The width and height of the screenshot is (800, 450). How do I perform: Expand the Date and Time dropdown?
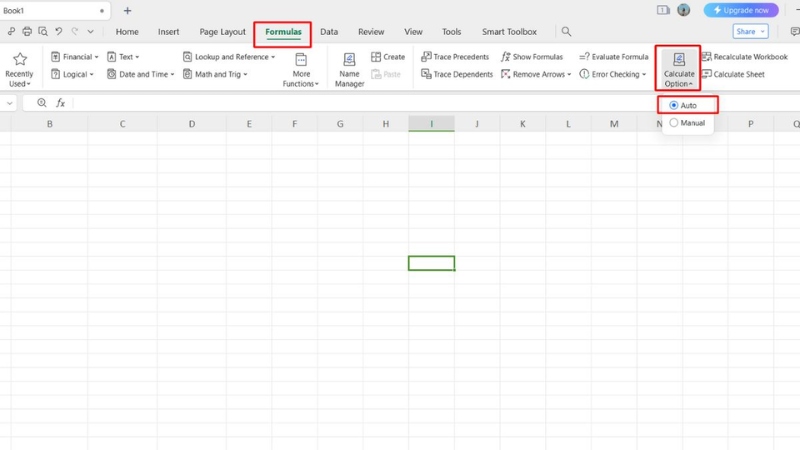coord(141,74)
